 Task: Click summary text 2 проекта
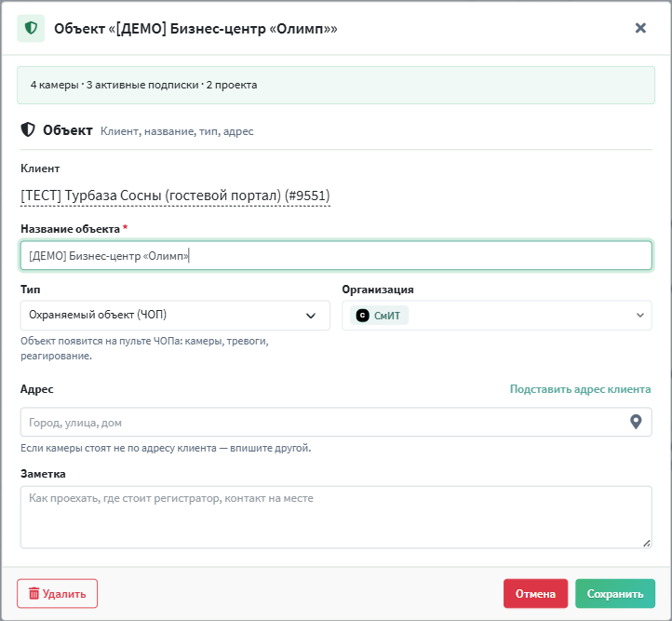[x=232, y=85]
